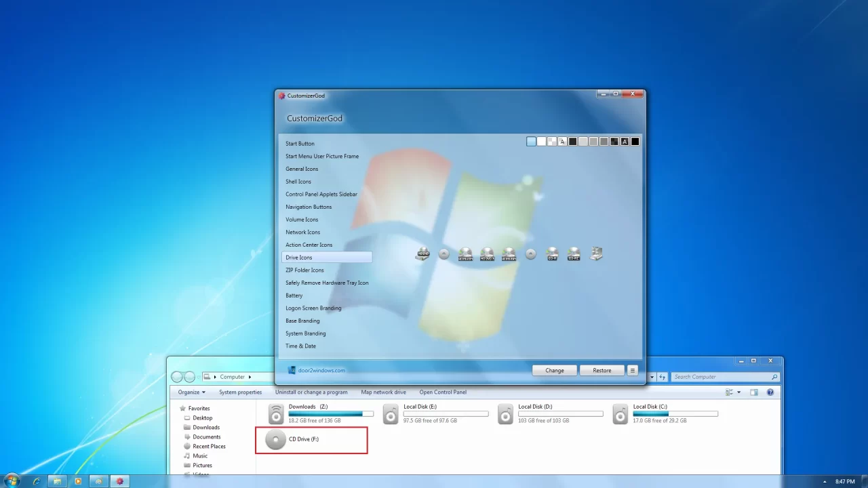Select the CD-RE drive icon
The height and width of the screenshot is (488, 868).
pyautogui.click(x=574, y=254)
